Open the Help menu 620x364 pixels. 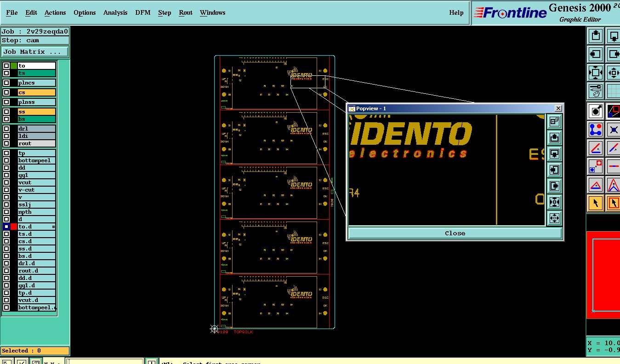(x=456, y=12)
